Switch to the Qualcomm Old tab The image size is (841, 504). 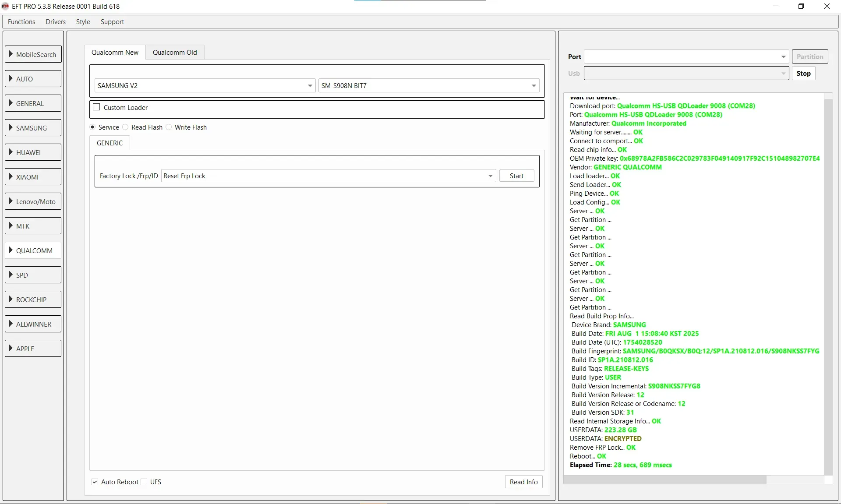pyautogui.click(x=175, y=53)
